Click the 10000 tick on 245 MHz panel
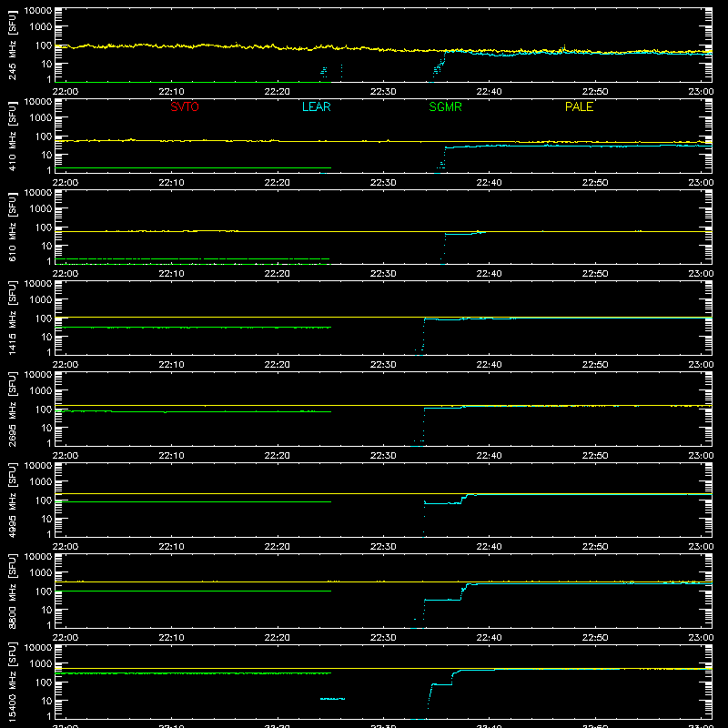 [x=38, y=11]
